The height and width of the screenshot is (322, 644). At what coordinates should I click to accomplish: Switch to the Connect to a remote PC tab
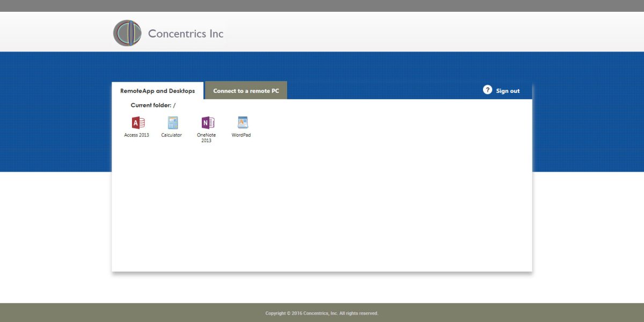click(246, 90)
